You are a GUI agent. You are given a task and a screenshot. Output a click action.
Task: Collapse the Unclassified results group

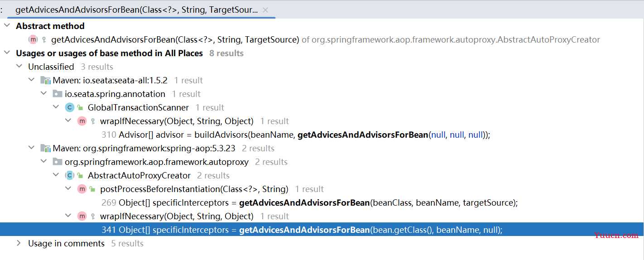pyautogui.click(x=19, y=67)
